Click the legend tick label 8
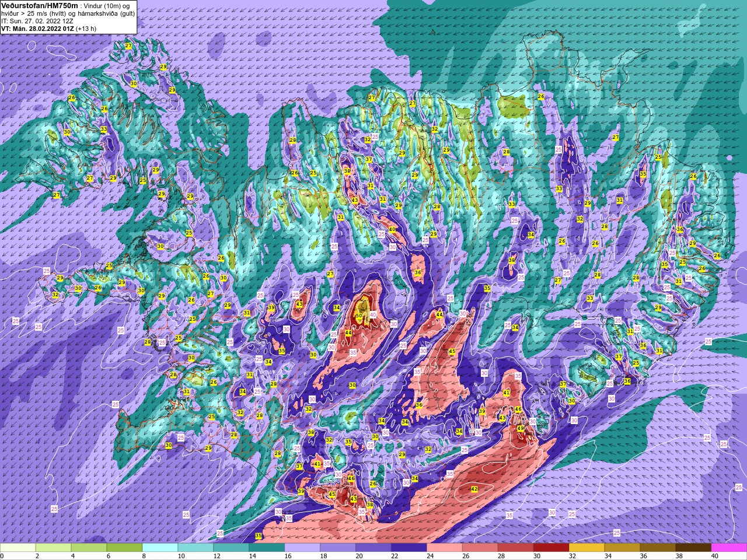The image size is (747, 560). 143,556
